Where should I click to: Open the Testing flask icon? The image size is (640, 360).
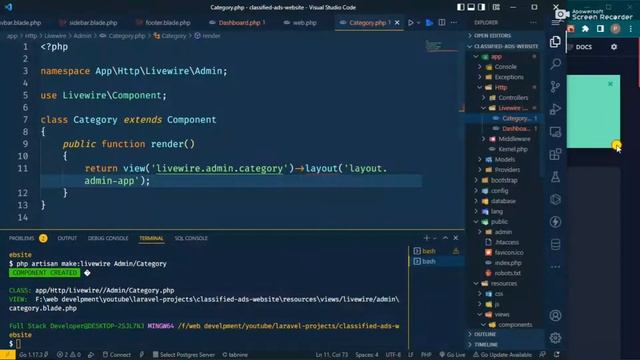click(555, 177)
